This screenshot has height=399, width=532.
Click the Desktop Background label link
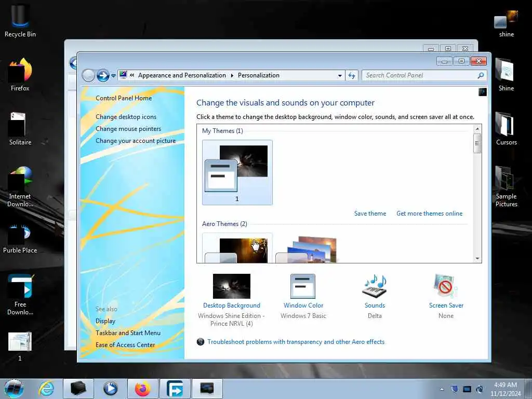coord(231,305)
